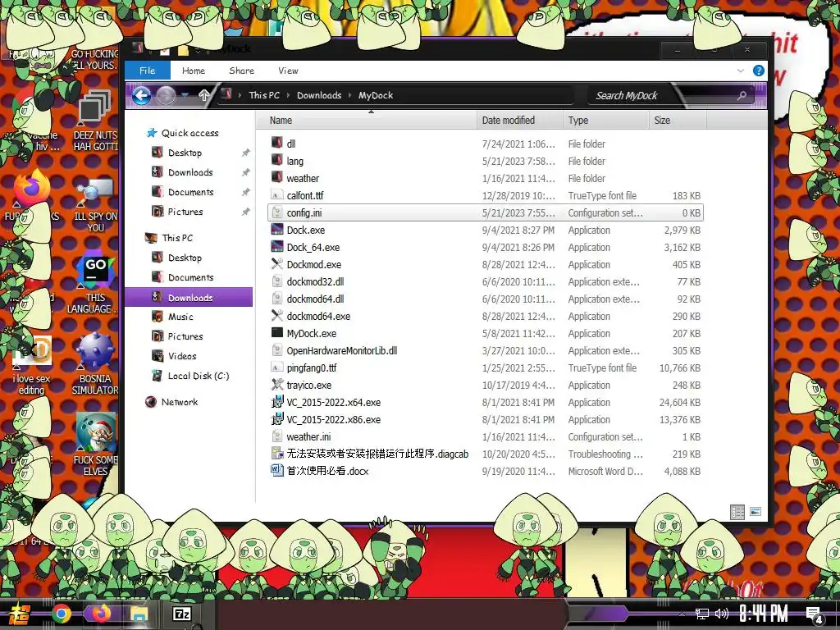Image resolution: width=840 pixels, height=630 pixels.
Task: Select the pingfang0.ttf font icon
Action: (277, 367)
